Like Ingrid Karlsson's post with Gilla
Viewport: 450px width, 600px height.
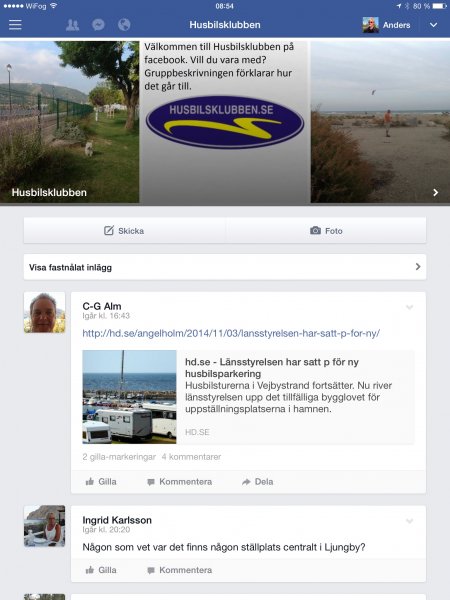click(x=101, y=570)
